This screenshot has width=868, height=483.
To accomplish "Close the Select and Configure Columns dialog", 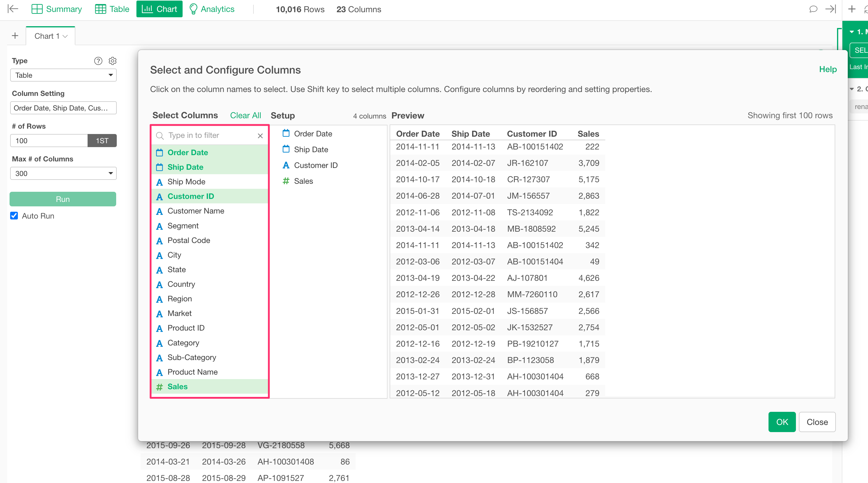I will click(817, 422).
